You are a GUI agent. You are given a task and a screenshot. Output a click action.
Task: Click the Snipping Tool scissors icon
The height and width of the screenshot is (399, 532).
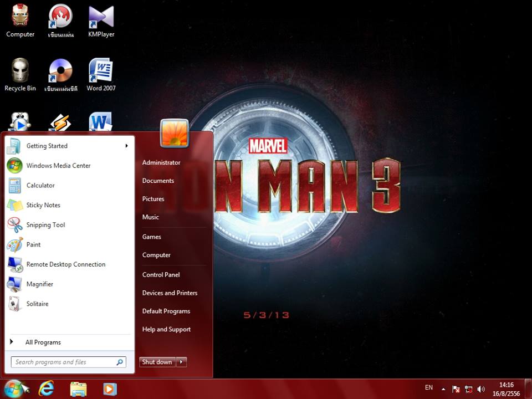[x=14, y=224]
